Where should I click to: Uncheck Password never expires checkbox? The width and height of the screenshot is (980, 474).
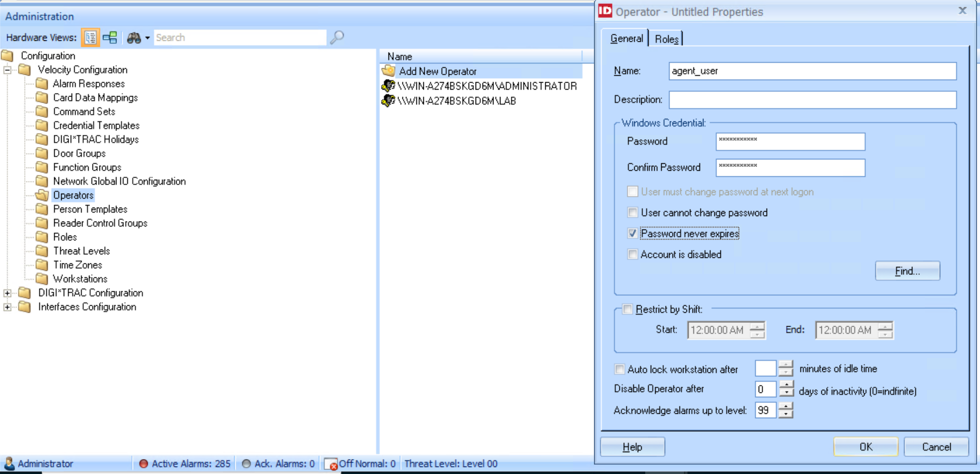(x=633, y=234)
